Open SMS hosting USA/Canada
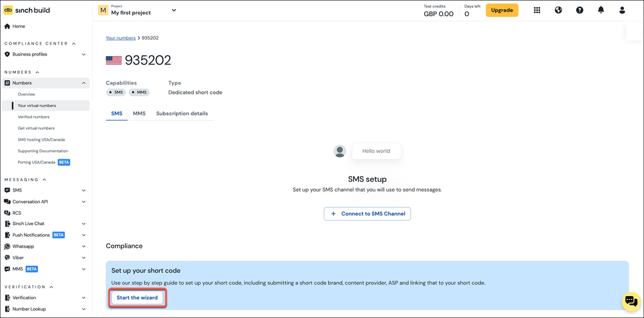 [x=41, y=140]
